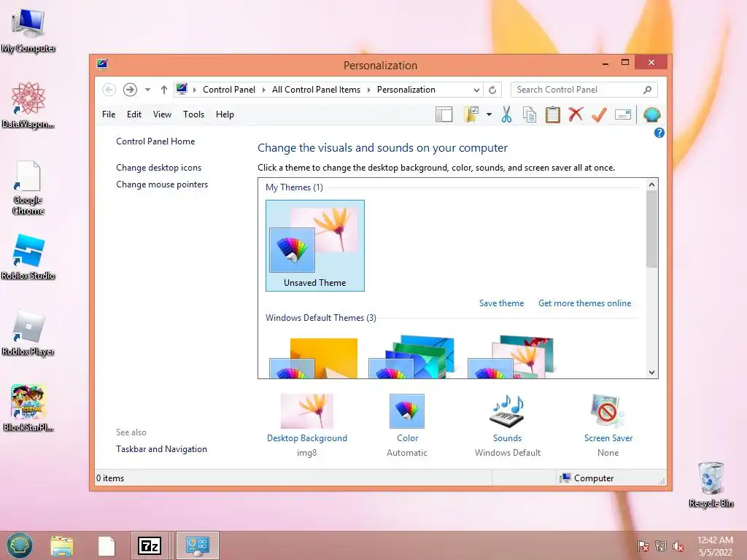Click the red X Delete icon
The height and width of the screenshot is (560, 747).
[576, 114]
